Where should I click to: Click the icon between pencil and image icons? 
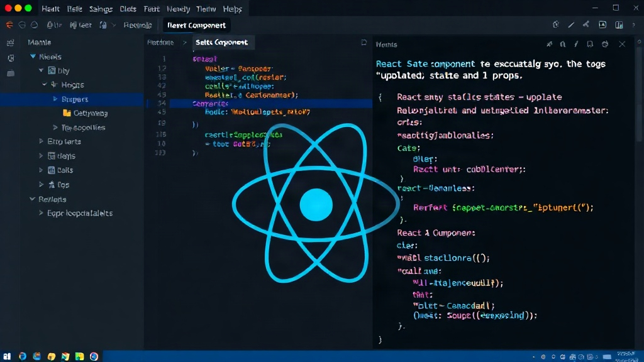point(586,25)
